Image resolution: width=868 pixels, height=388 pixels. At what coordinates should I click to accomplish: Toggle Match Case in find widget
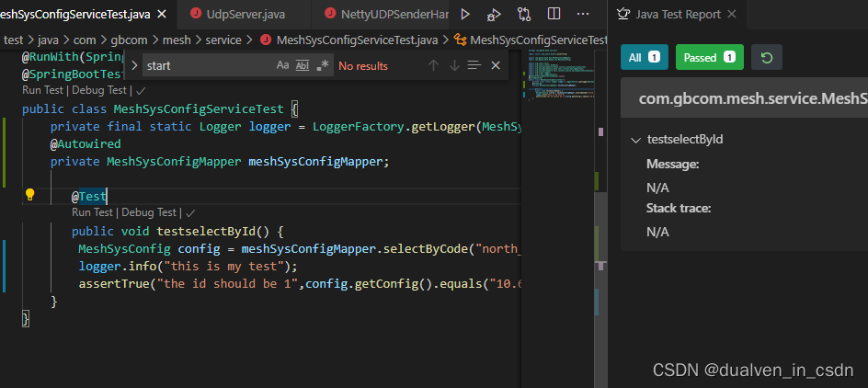tap(282, 65)
